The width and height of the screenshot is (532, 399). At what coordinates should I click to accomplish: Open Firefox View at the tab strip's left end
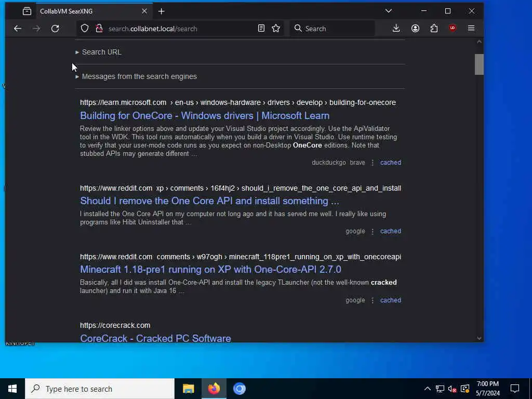click(27, 11)
